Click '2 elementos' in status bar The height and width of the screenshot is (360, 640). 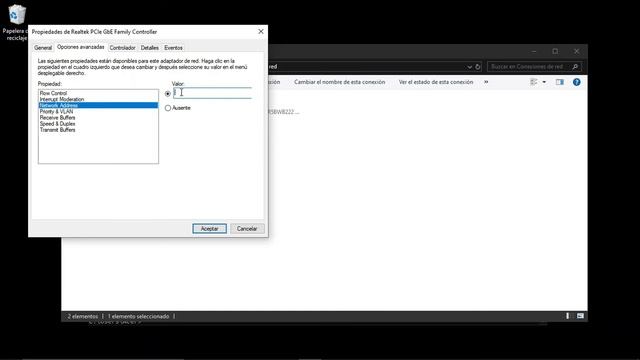pyautogui.click(x=83, y=316)
